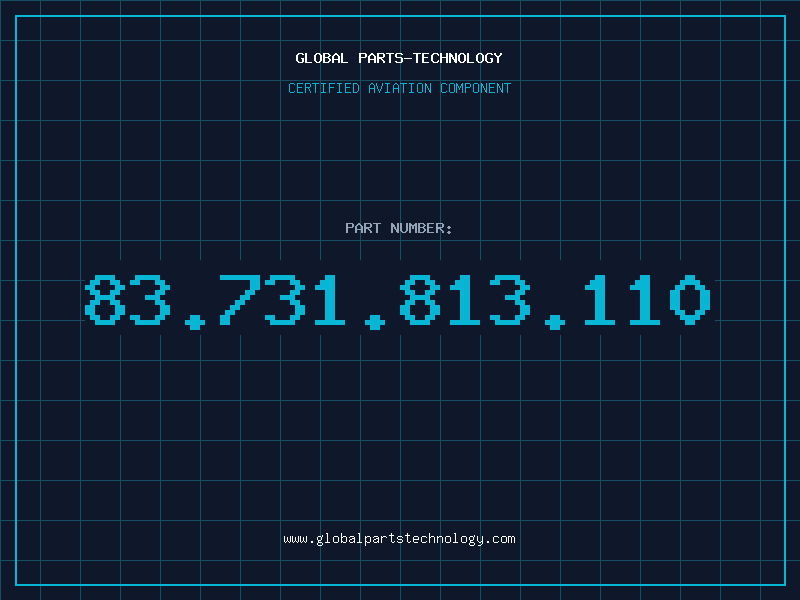
Task: Click the 'GLOBAL PARTS-TECHNOLOGY' heading
Action: tap(399, 58)
